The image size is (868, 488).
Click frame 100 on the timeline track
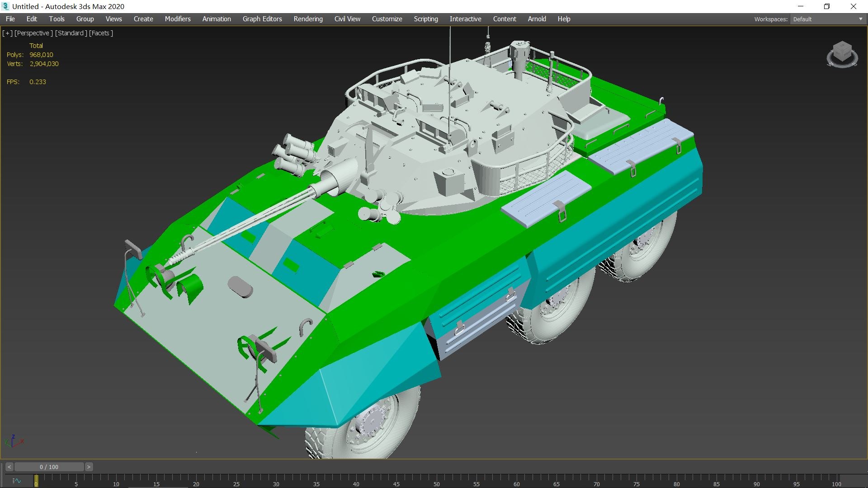coord(836,481)
